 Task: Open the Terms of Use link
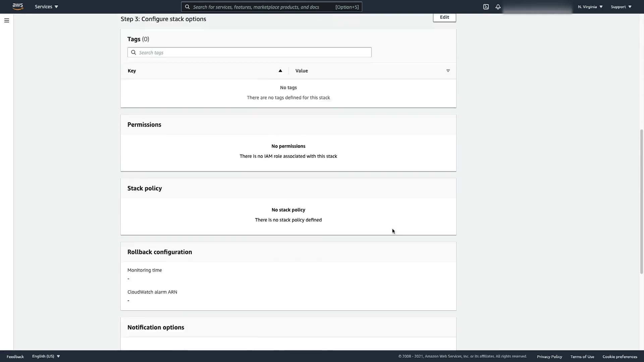(x=582, y=357)
